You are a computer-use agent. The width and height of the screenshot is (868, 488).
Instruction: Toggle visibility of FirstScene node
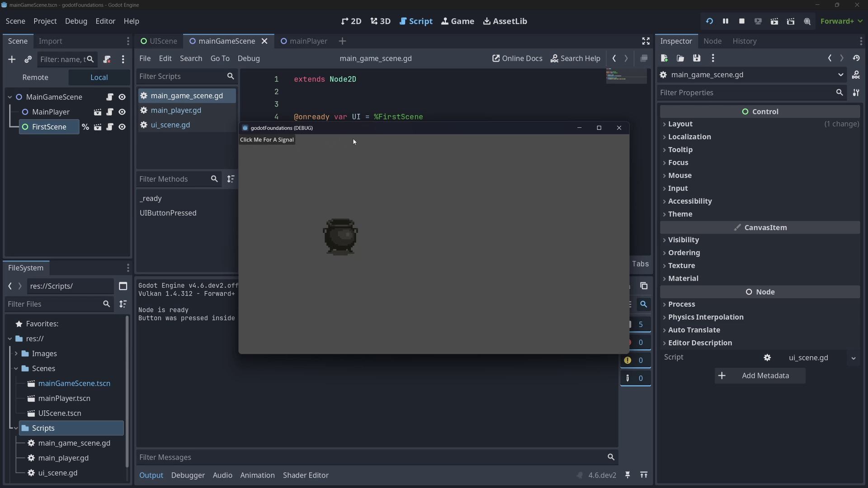[122, 127]
